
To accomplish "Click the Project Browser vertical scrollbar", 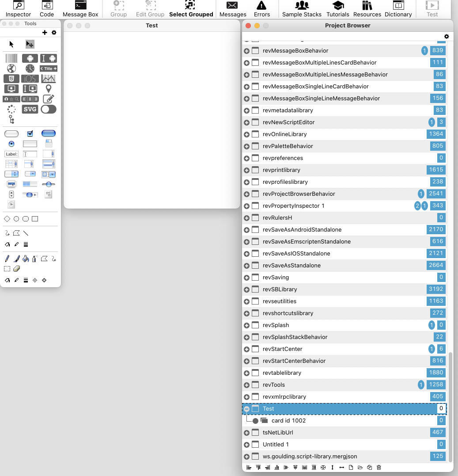I will coord(450,407).
